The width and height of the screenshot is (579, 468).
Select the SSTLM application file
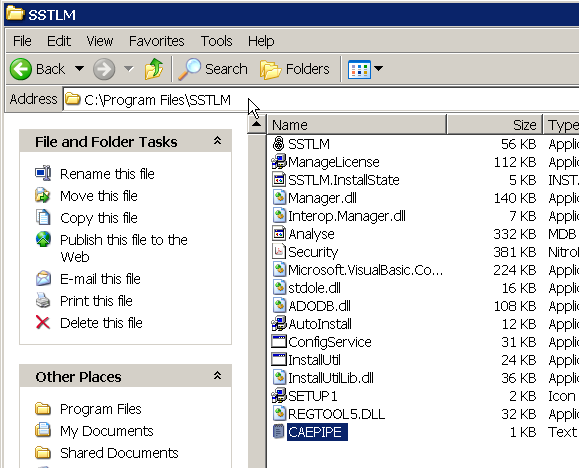(308, 144)
